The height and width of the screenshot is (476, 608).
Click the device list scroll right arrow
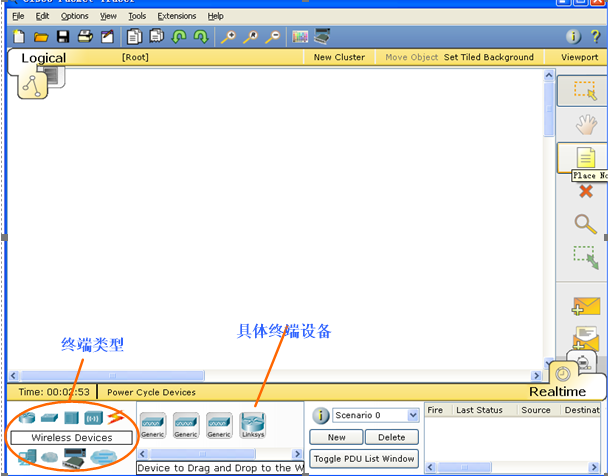pos(297,454)
